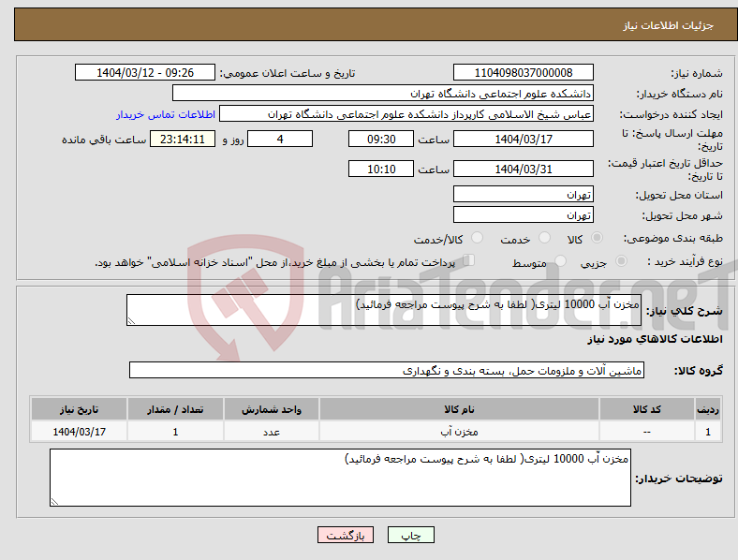Click the countdown timer 23:14:11 field
The image size is (738, 560).
click(x=183, y=139)
